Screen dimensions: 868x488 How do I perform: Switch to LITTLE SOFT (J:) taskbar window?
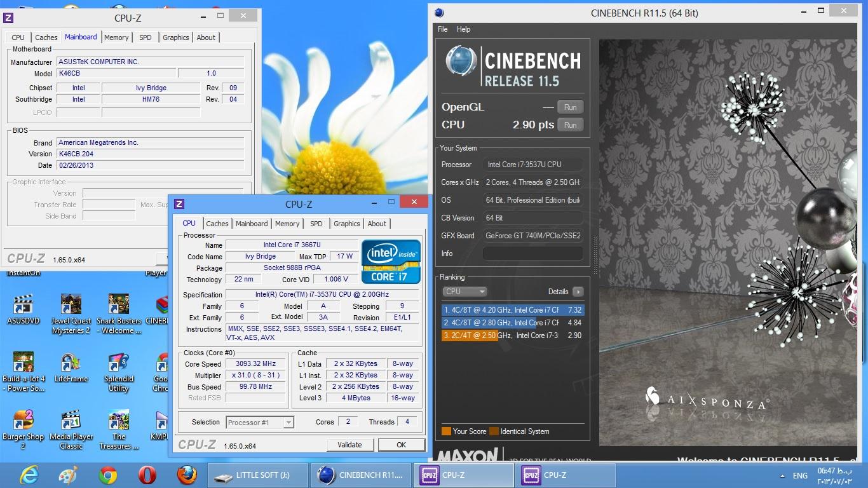point(258,475)
